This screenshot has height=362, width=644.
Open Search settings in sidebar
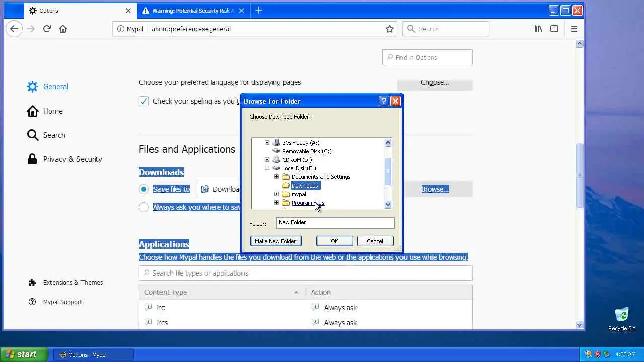click(46, 135)
